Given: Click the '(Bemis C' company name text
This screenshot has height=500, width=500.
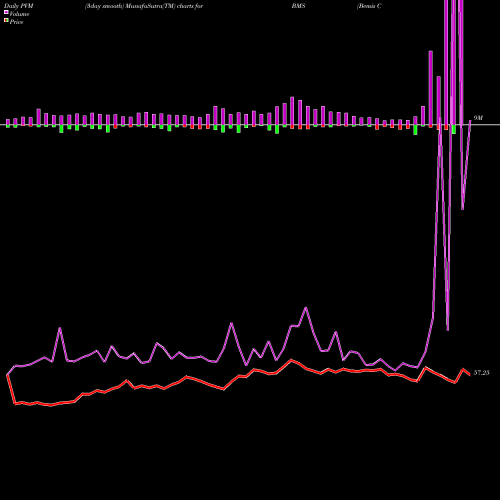Looking at the screenshot, I should point(369,6).
